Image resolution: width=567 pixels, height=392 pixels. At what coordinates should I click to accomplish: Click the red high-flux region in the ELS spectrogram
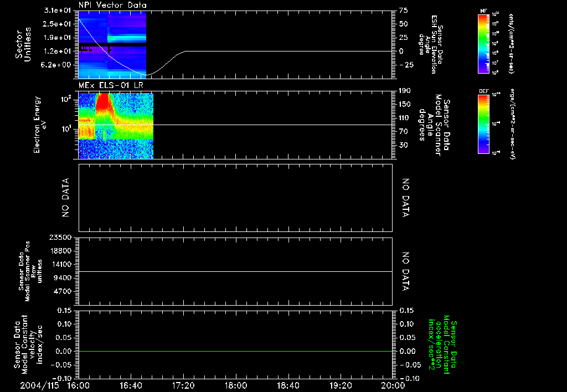[x=102, y=101]
